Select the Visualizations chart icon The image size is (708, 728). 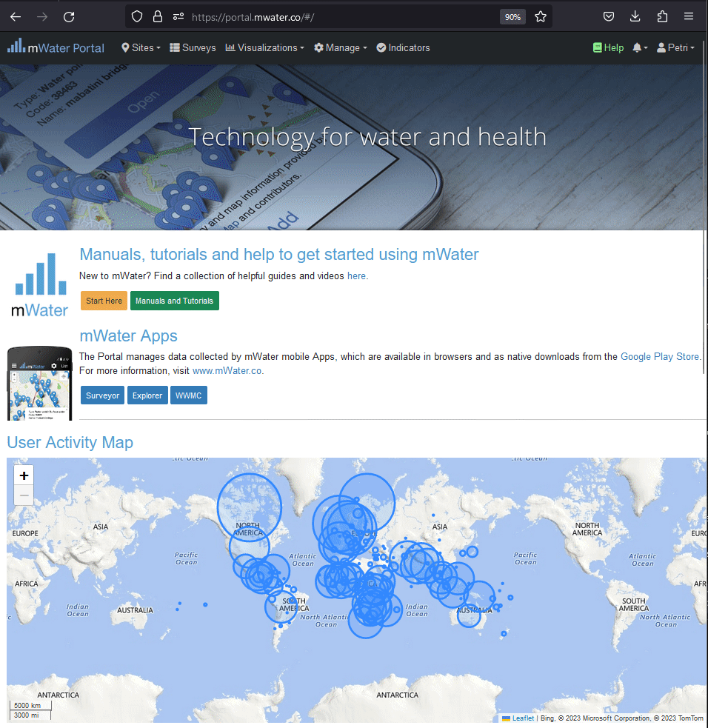pyautogui.click(x=233, y=47)
